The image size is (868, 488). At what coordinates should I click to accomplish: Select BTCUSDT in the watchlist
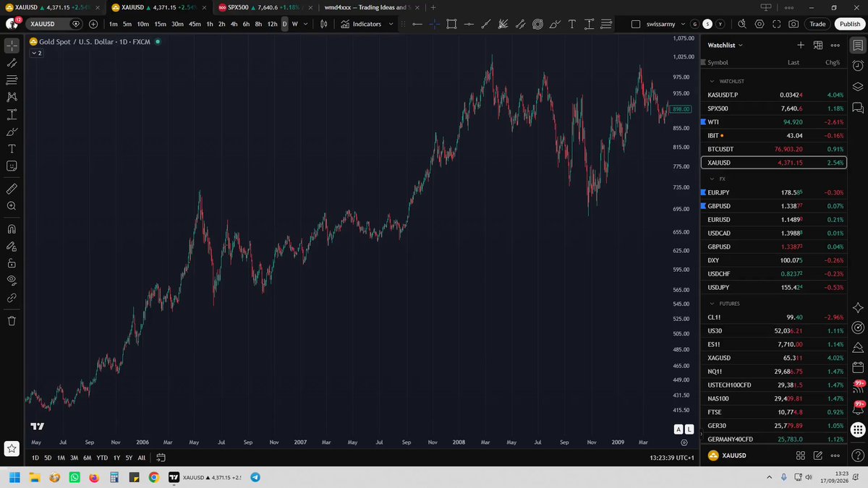[x=774, y=149]
